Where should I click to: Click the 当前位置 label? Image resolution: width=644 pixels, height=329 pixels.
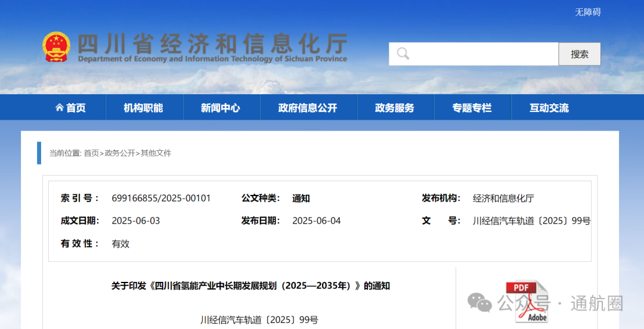click(x=65, y=153)
